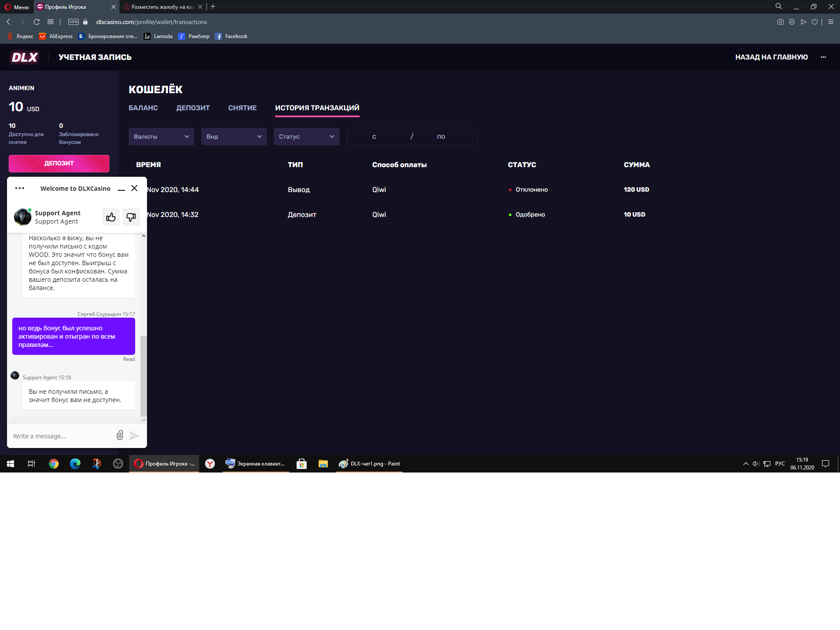This screenshot has width=840, height=630.
Task: Click the thumbs up rating icon
Action: pyautogui.click(x=111, y=217)
